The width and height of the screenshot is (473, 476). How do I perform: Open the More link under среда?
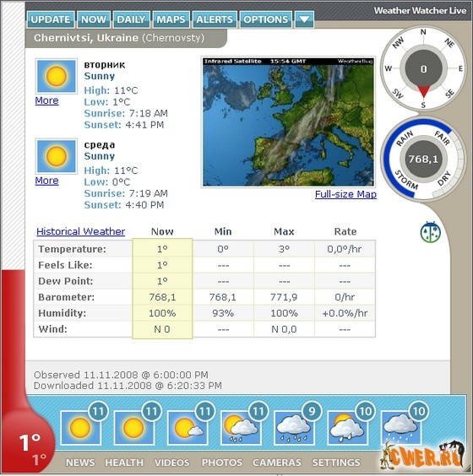coord(46,181)
